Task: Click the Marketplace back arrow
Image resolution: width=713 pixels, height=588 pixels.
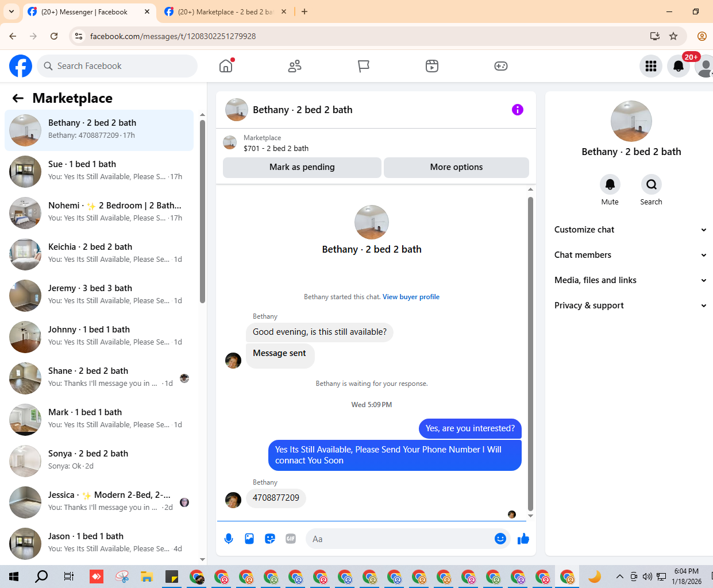Action: tap(18, 98)
